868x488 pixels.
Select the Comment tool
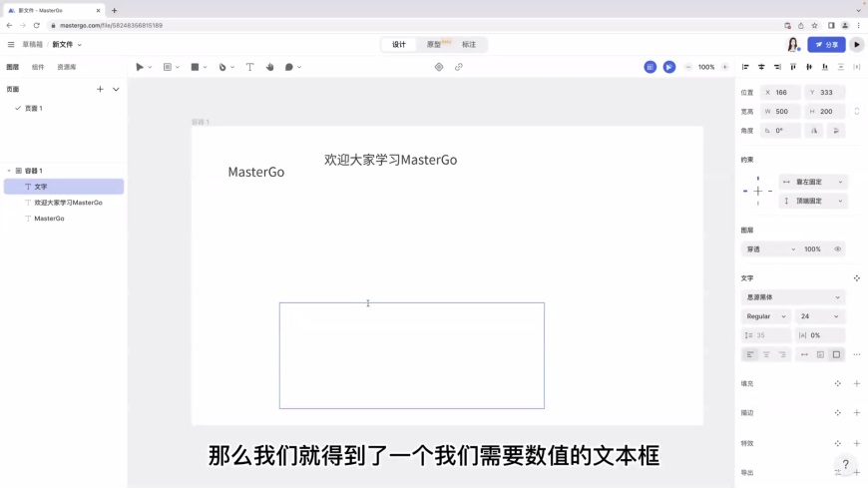(x=289, y=67)
